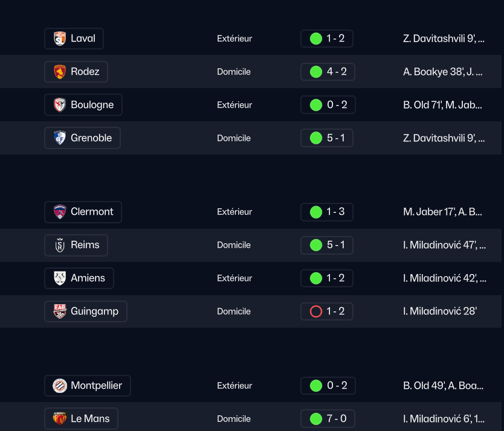The image size is (504, 431).
Task: Open the Guingamp 1 - 2 loss score
Action: [327, 311]
